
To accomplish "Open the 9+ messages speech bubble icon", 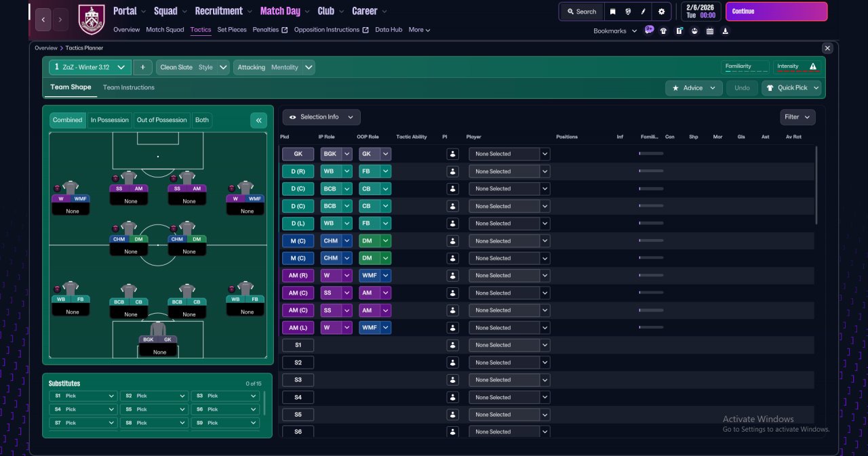I will point(649,30).
